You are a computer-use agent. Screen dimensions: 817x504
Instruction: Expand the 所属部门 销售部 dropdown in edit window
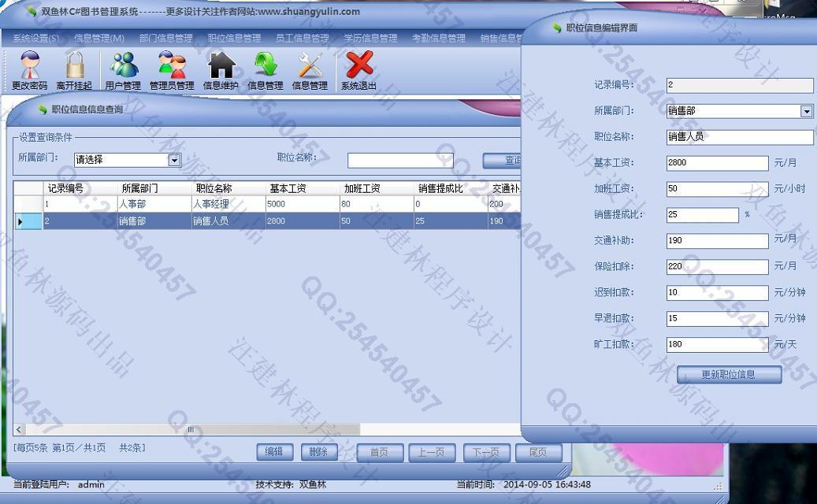coord(806,111)
